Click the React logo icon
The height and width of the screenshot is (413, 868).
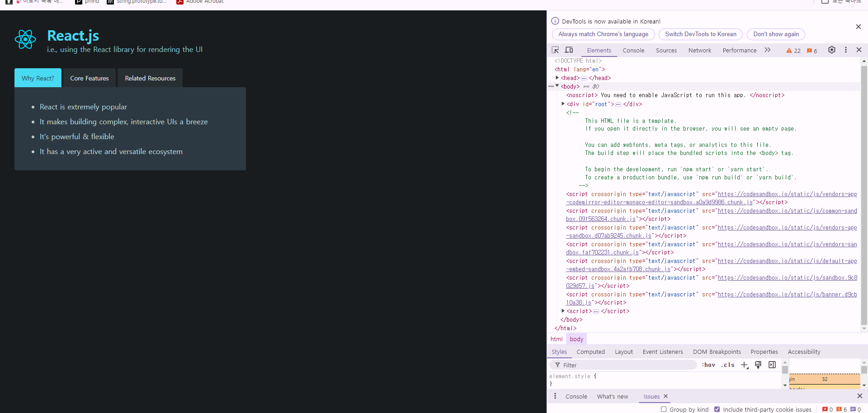25,40
